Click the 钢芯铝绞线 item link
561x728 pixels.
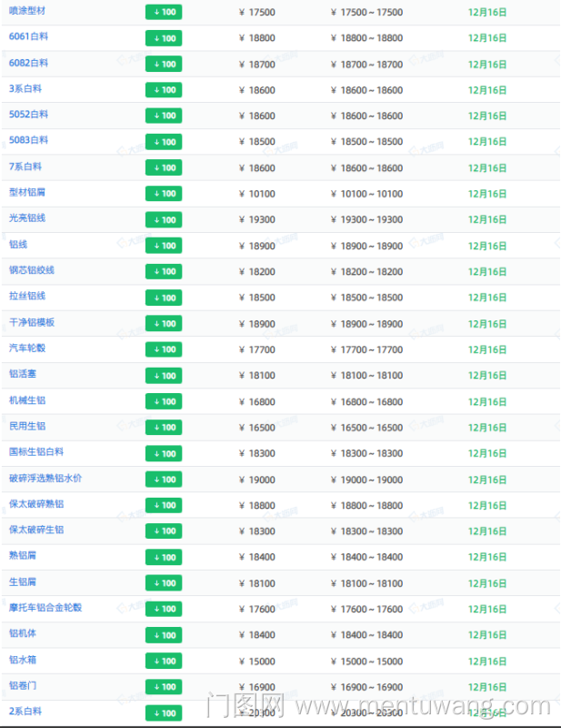(32, 270)
